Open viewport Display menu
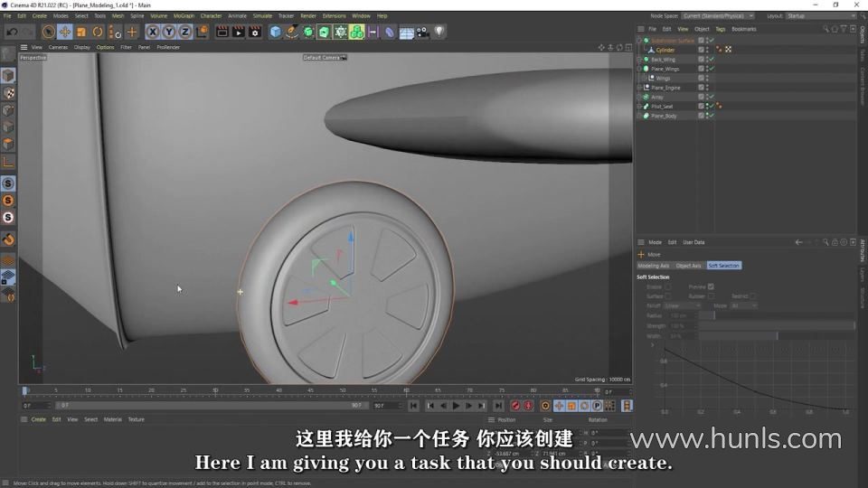 point(82,48)
